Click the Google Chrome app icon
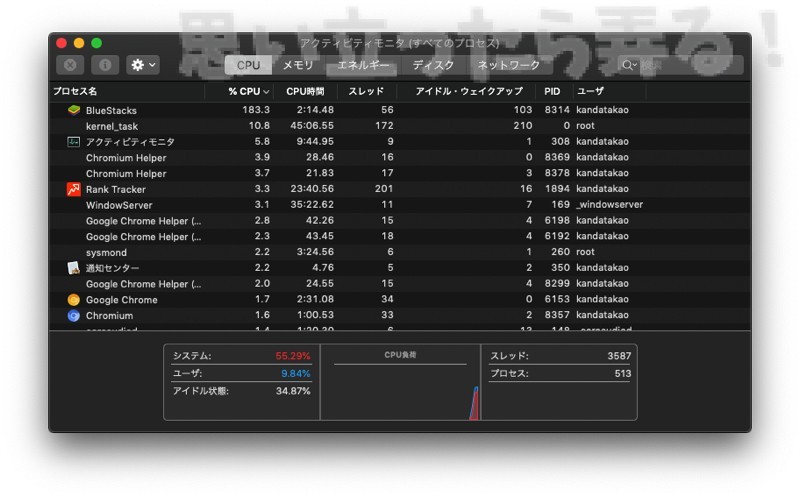 73,300
